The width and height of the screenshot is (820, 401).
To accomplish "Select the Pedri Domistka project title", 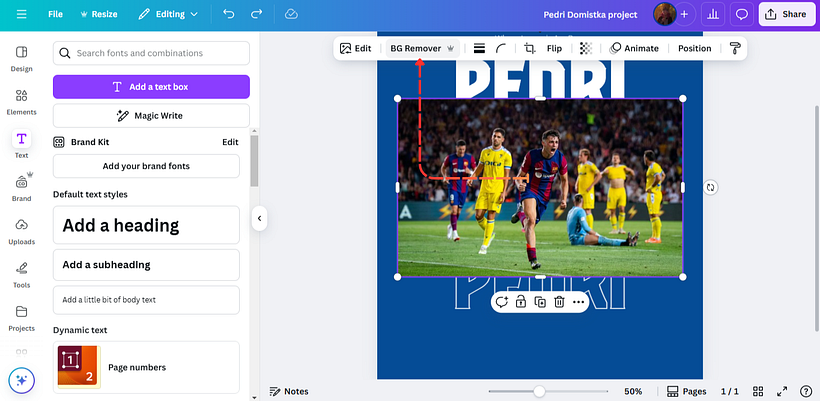I will (x=590, y=15).
